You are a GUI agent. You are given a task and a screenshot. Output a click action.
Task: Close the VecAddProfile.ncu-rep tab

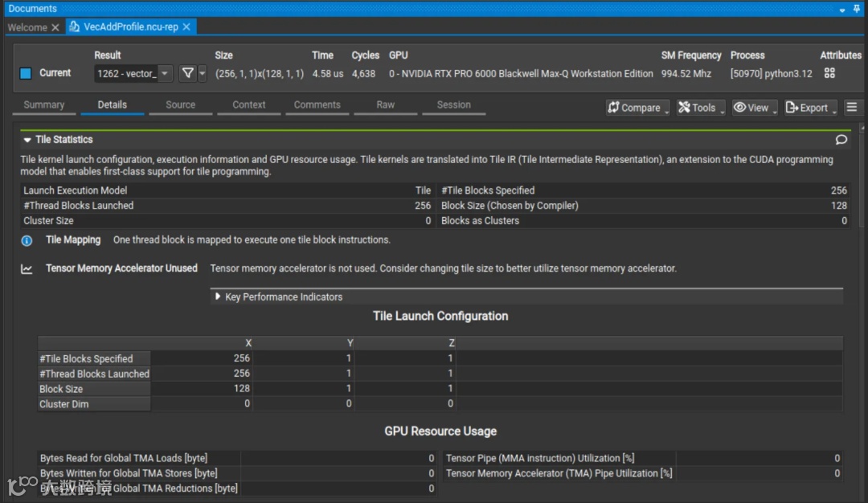click(186, 27)
